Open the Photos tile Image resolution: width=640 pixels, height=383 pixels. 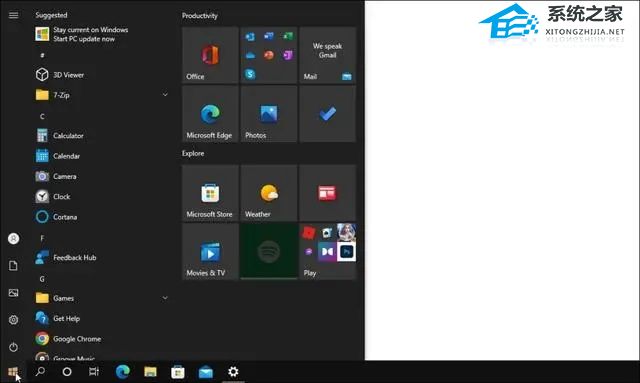269,114
